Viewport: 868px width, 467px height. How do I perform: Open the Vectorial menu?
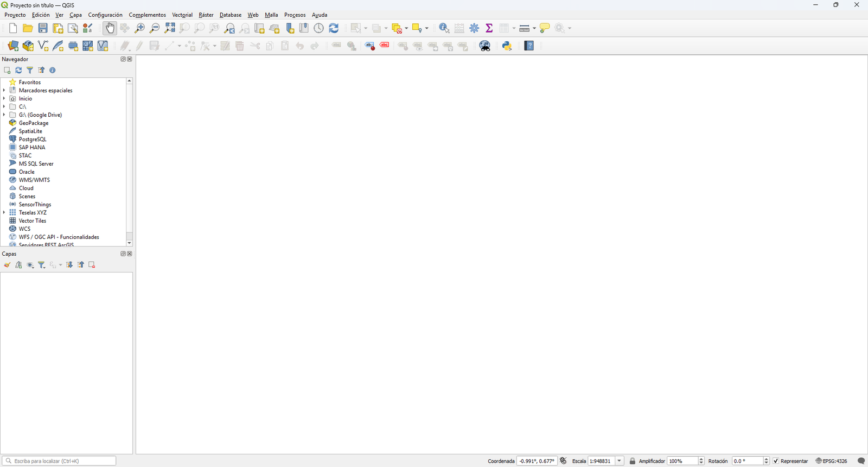tap(182, 15)
